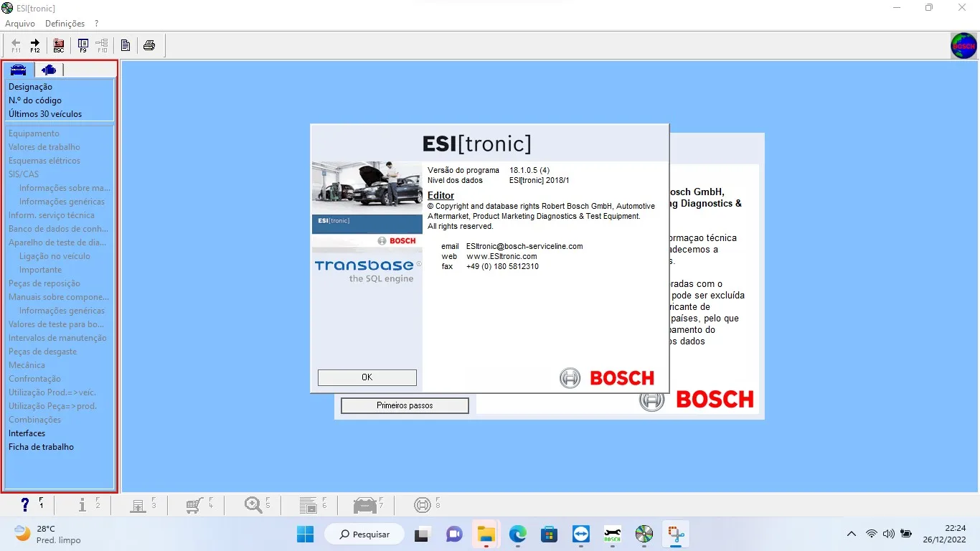The width and height of the screenshot is (980, 551).
Task: Click the F10 tree structure toolbar icon
Action: coord(102,46)
